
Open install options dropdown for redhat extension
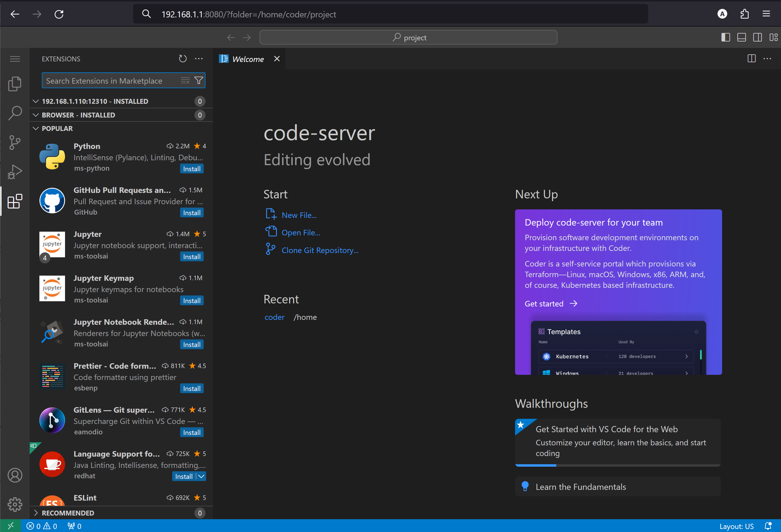coord(201,476)
